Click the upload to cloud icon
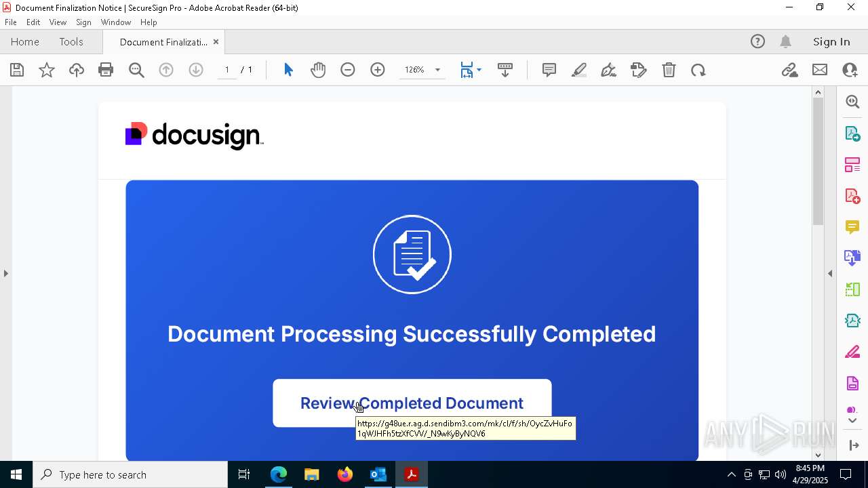The height and width of the screenshot is (488, 868). coord(77,70)
